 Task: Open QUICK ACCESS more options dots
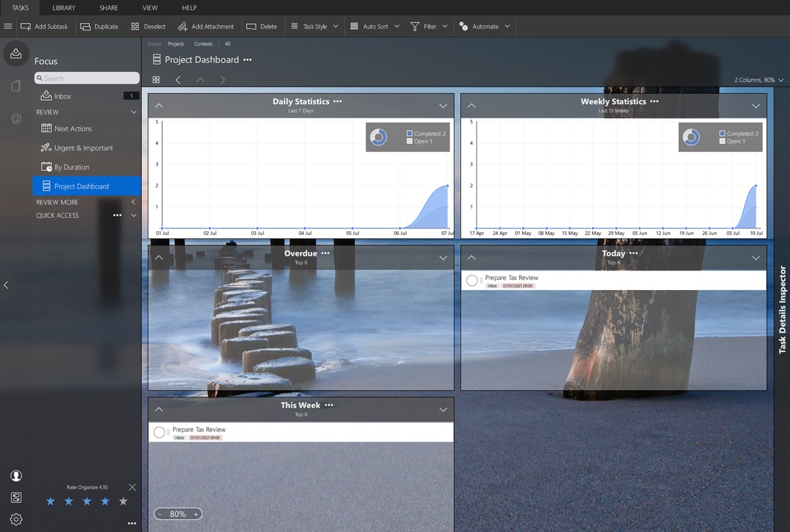click(x=118, y=215)
